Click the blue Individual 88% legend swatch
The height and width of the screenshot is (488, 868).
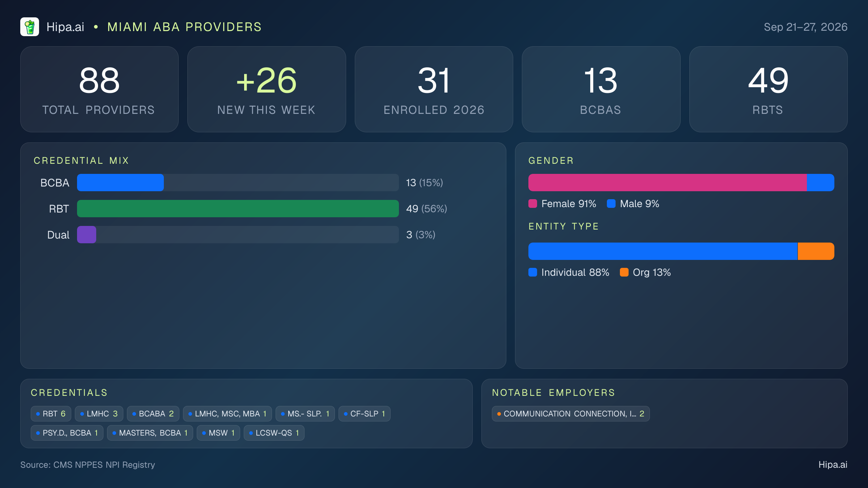pos(533,272)
